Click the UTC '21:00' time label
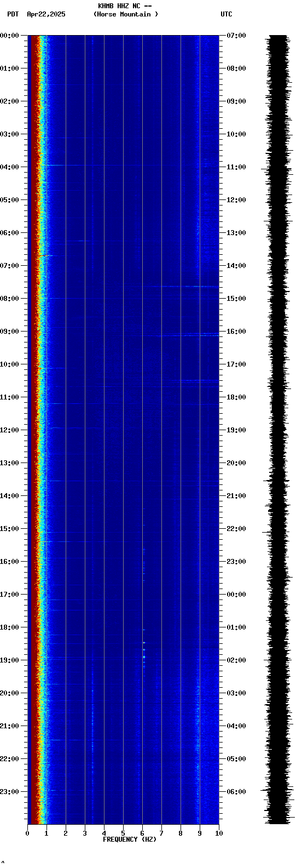 [236, 496]
